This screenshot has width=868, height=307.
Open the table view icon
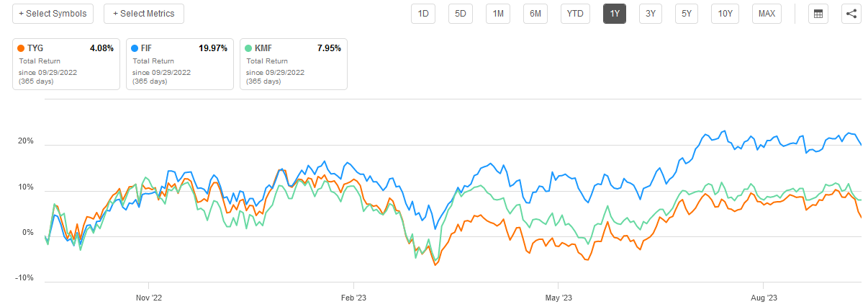(x=817, y=14)
